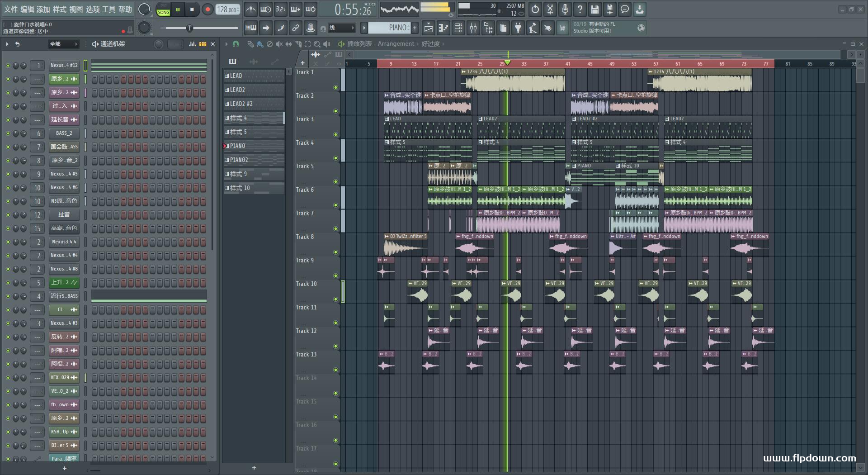Mute the BASS_2 channel
Image resolution: width=868 pixels, height=475 pixels.
8,133
